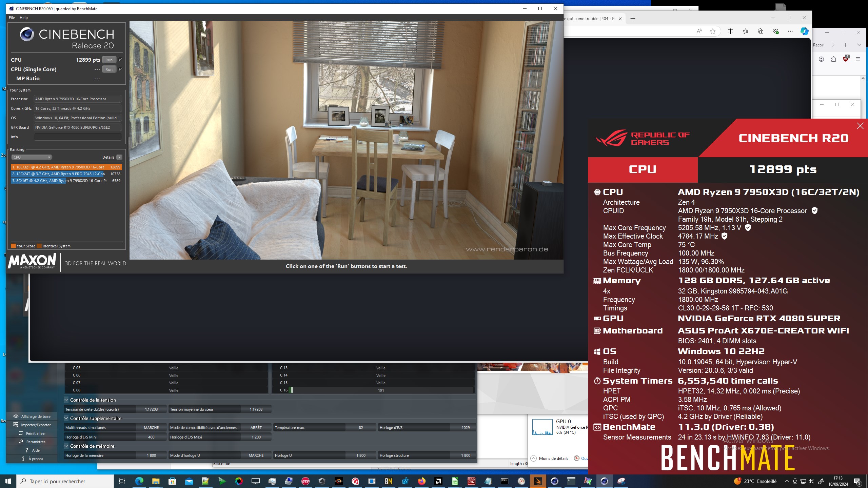Open Affichage de base view

32,416
